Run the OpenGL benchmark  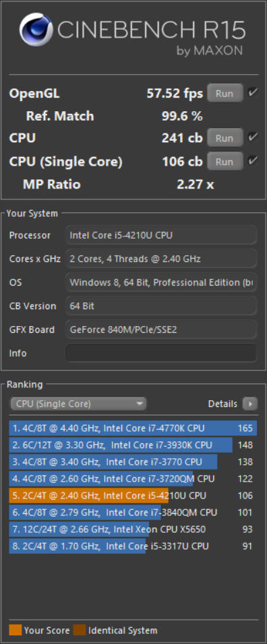pyautogui.click(x=225, y=93)
